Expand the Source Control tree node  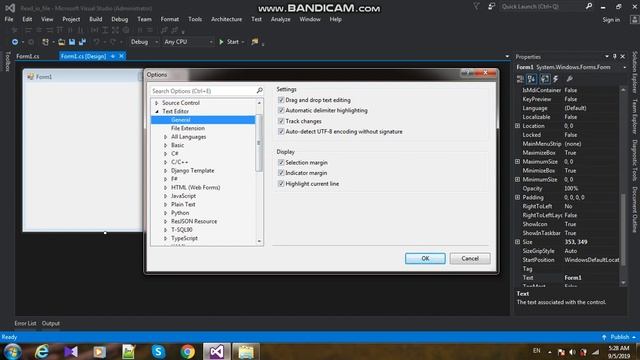[x=157, y=103]
